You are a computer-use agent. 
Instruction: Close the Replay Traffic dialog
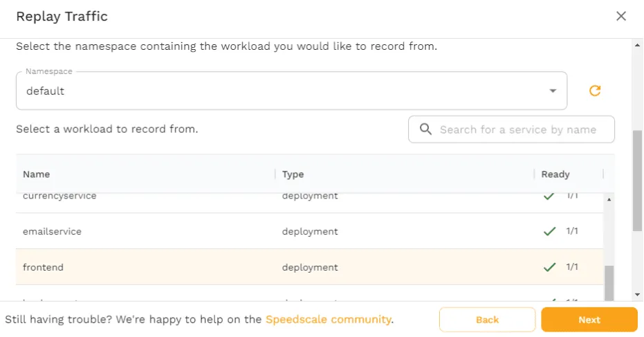(x=620, y=16)
